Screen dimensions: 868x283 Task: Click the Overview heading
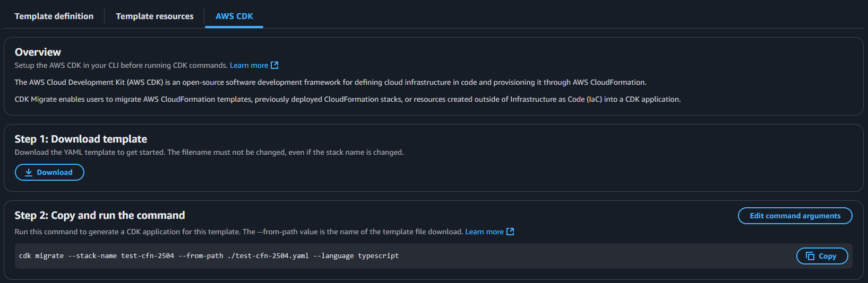tap(38, 52)
